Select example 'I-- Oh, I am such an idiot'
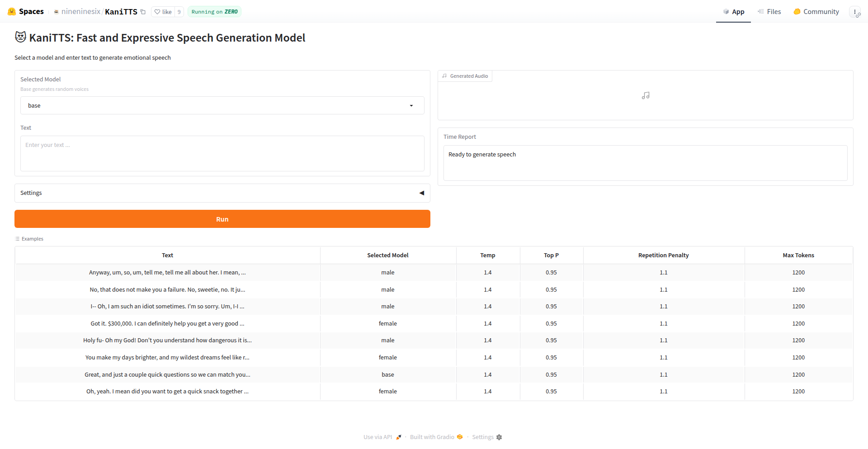 click(167, 306)
